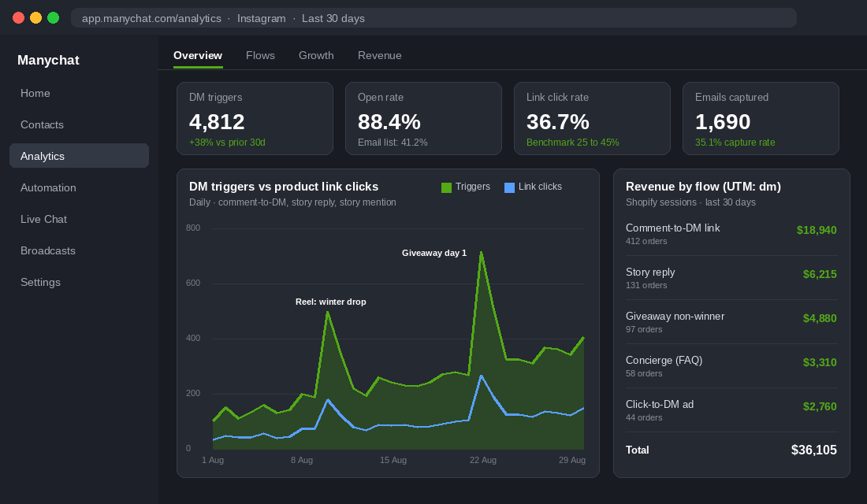This screenshot has height=504, width=867.
Task: Click the $4,880 revenue value
Action: point(820,319)
